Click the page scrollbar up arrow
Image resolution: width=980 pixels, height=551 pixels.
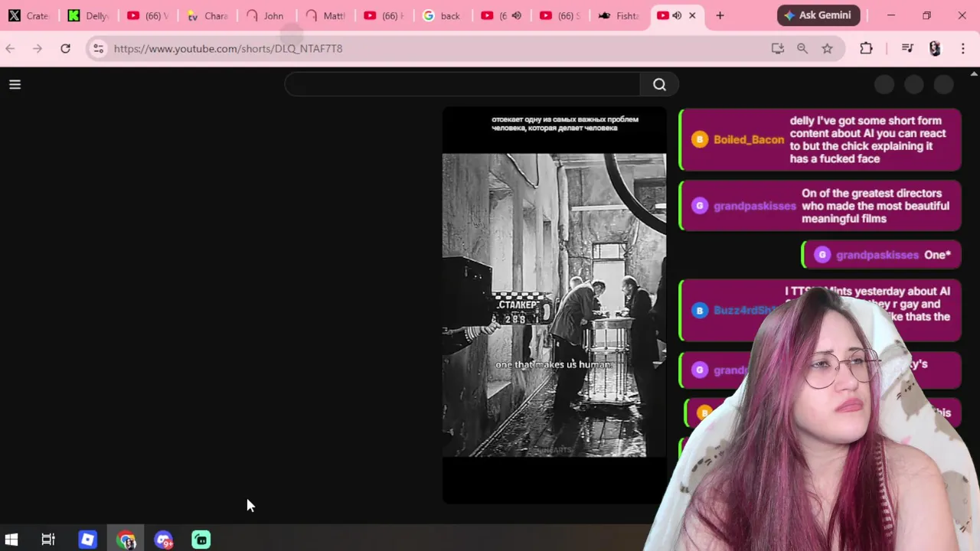[x=974, y=73]
